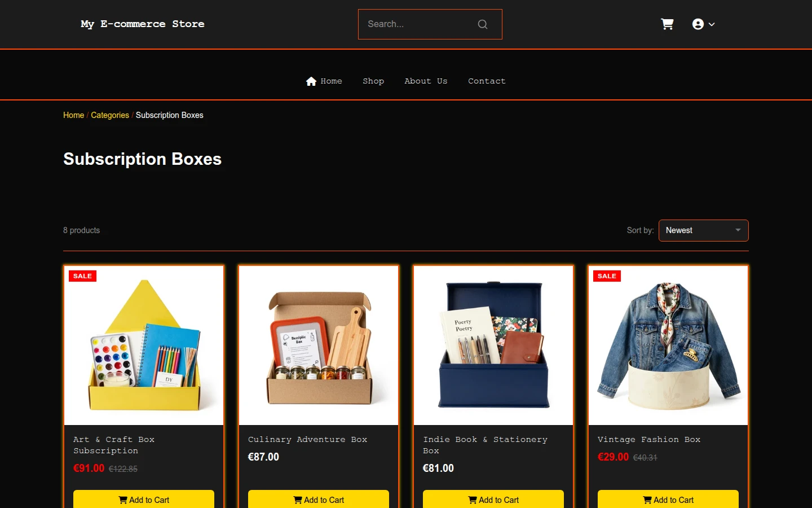
Task: Click the €91.00 sale price
Action: pyautogui.click(x=89, y=468)
